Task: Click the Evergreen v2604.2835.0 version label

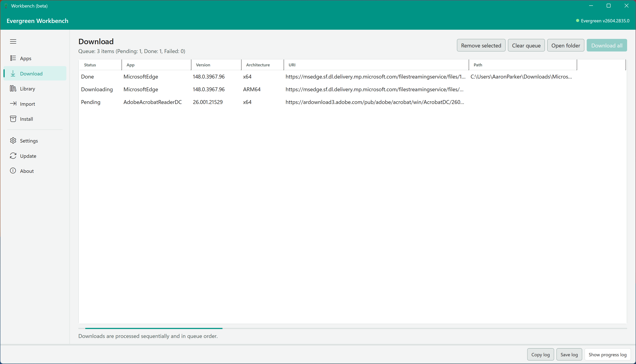Action: point(605,21)
